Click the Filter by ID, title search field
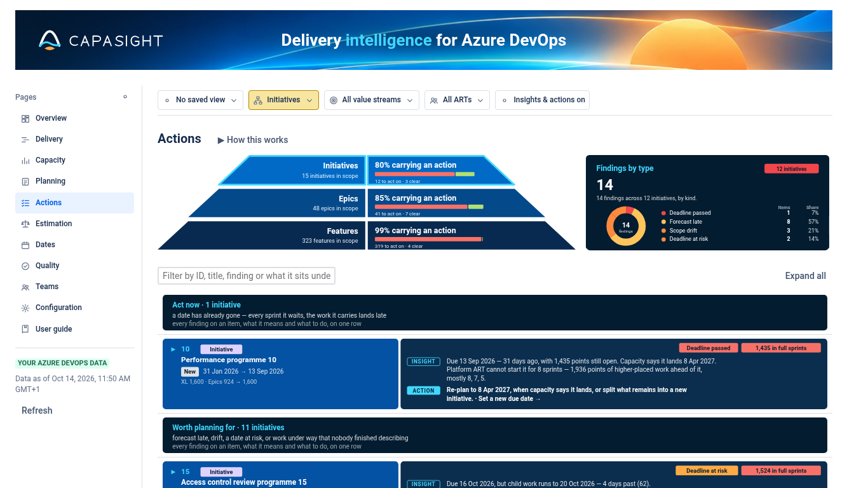Screen dimensions: 868x488 pos(247,276)
